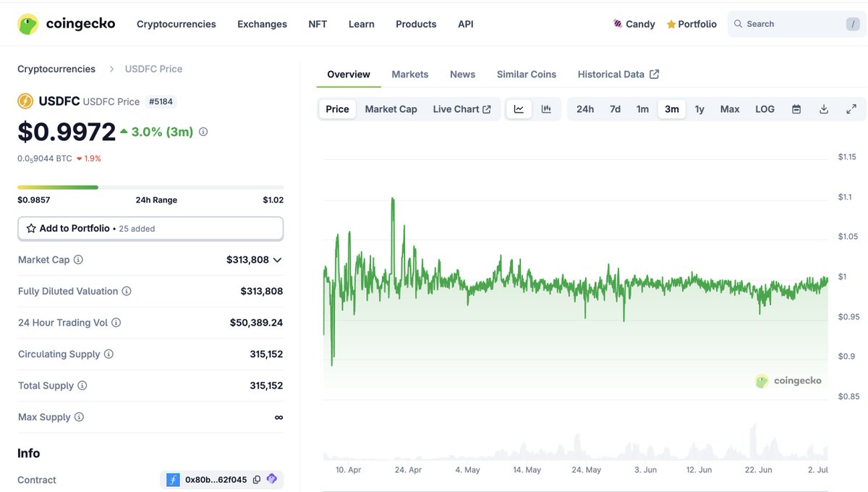The image size is (868, 492).
Task: Click Circulating Supply info icon
Action: (x=109, y=355)
